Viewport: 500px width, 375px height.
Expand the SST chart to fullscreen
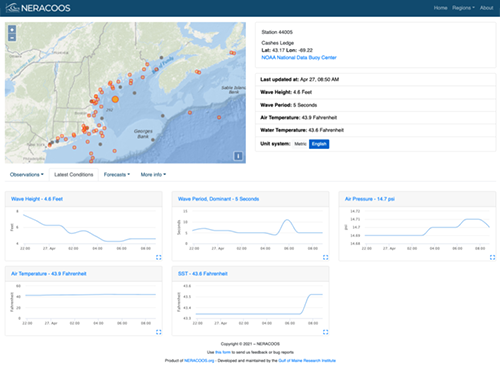pyautogui.click(x=326, y=332)
